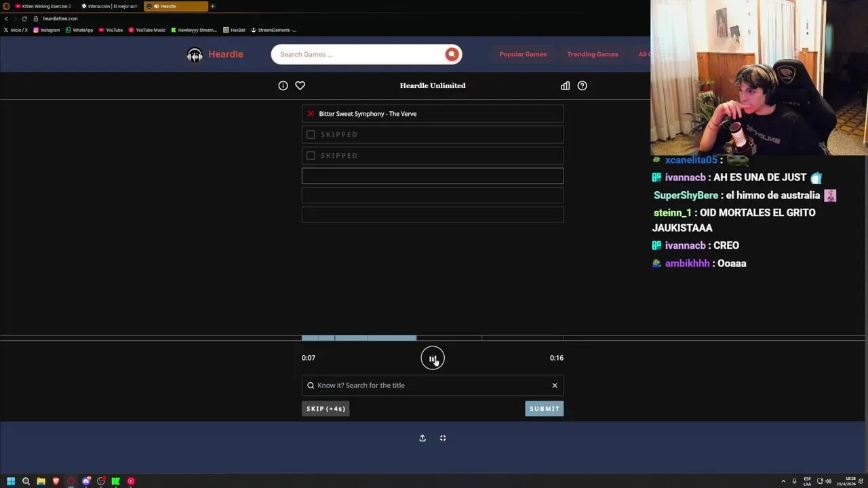Image resolution: width=868 pixels, height=488 pixels.
Task: Clear the song title search field
Action: point(555,385)
